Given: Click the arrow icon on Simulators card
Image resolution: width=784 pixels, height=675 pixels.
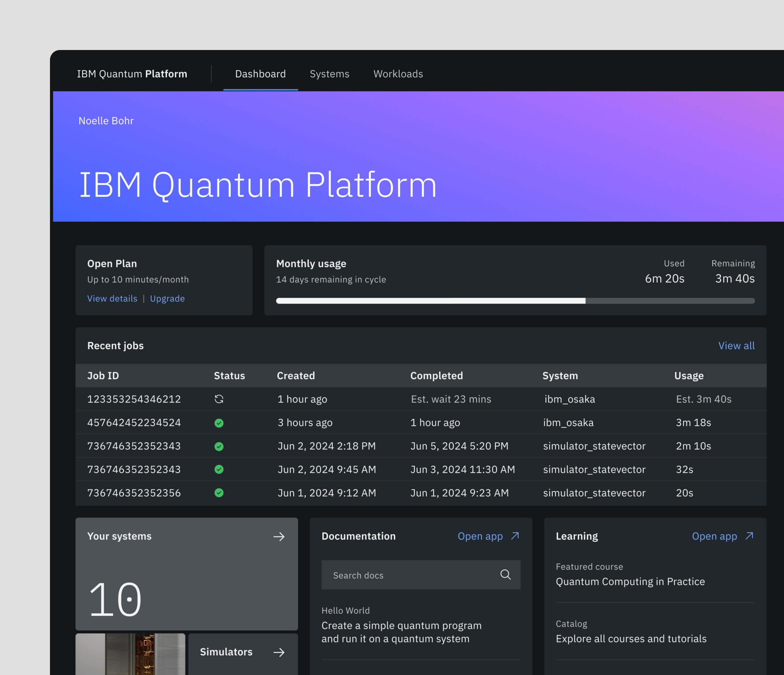Looking at the screenshot, I should [279, 652].
